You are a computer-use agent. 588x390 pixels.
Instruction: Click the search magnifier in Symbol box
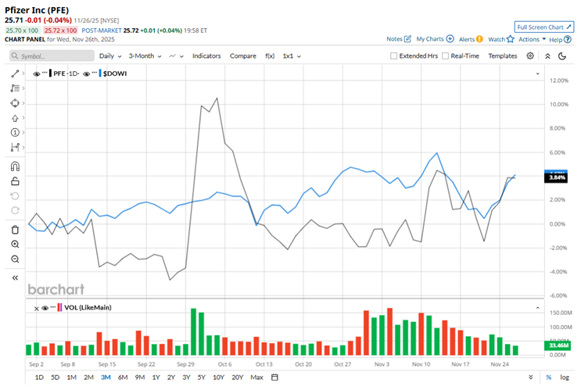15,55
